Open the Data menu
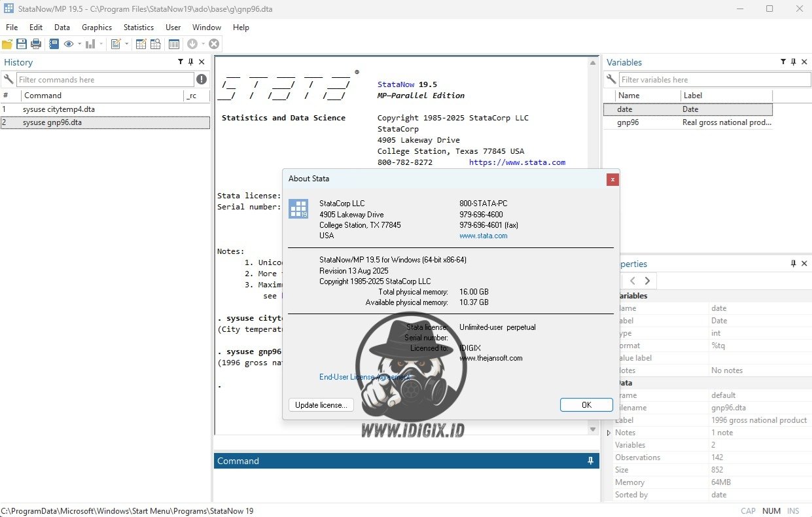812x517 pixels. (x=62, y=27)
